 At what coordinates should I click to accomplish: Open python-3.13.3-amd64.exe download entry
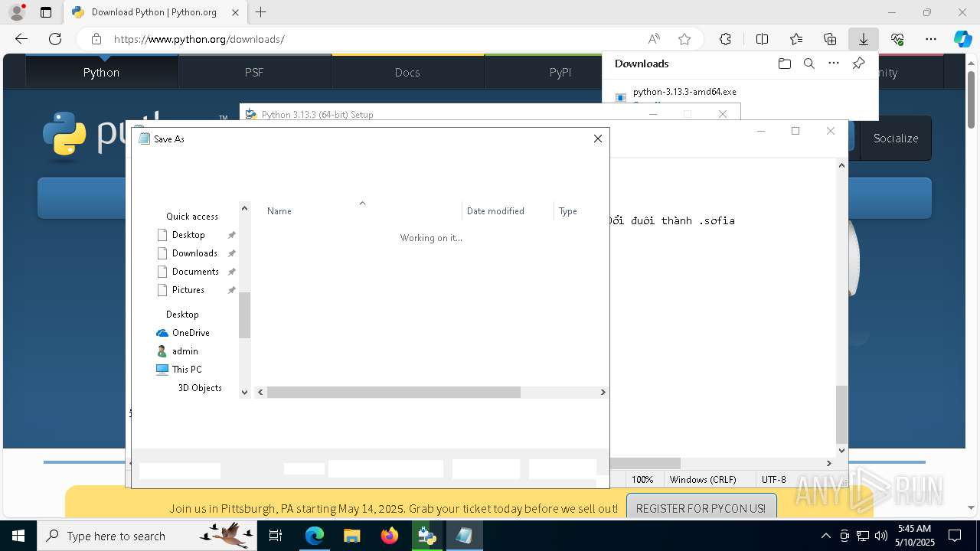click(684, 92)
